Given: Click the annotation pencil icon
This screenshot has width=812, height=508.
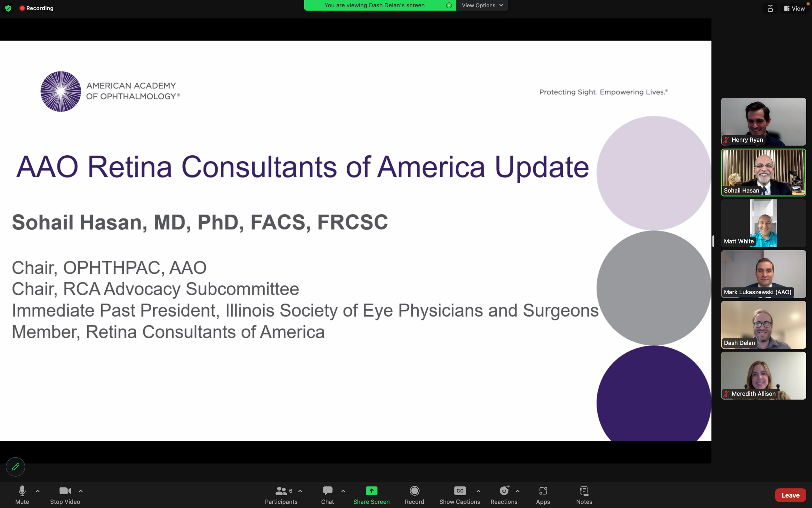Looking at the screenshot, I should (x=16, y=466).
